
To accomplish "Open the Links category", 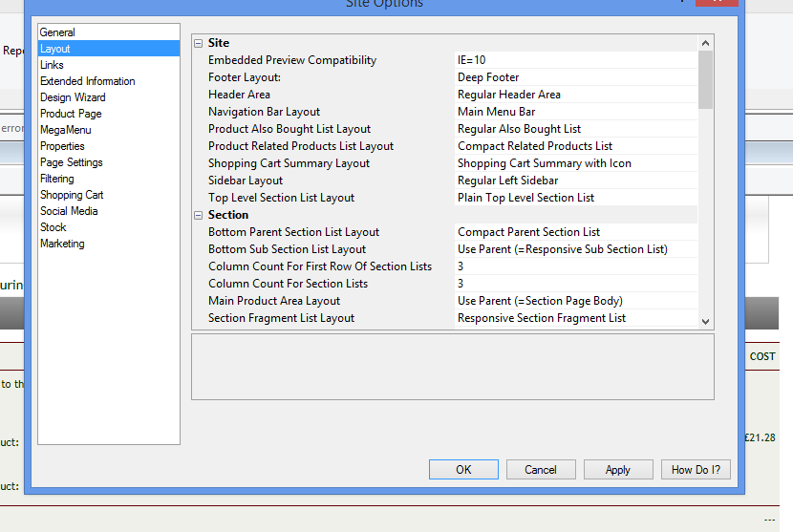I will 52,65.
